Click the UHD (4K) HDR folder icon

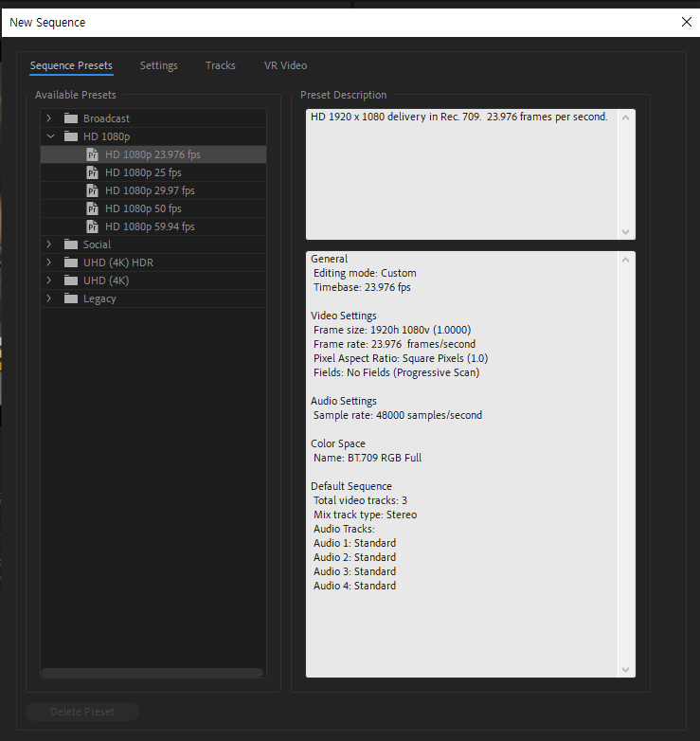tap(71, 262)
